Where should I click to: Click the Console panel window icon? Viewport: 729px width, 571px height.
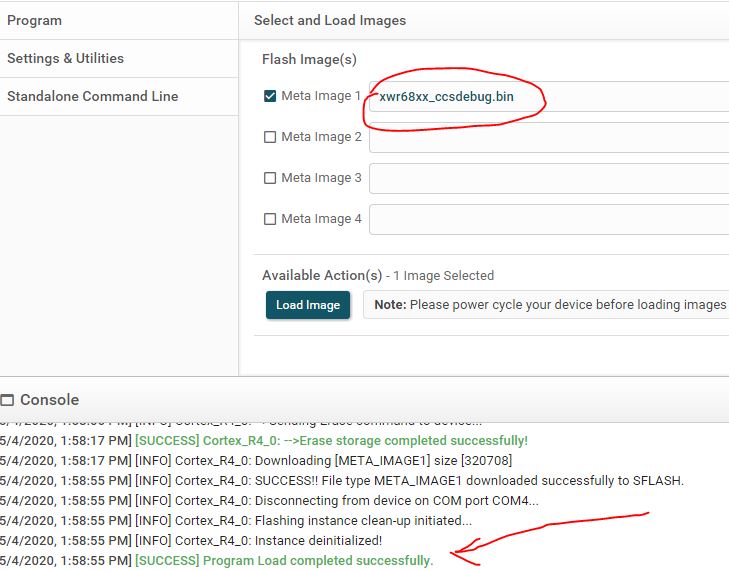[x=8, y=400]
